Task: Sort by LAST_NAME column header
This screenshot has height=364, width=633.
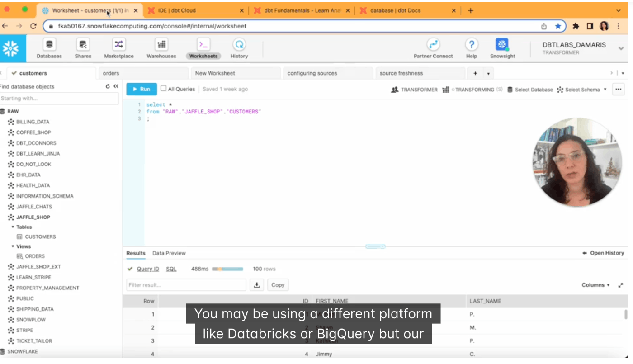Action: coord(485,301)
